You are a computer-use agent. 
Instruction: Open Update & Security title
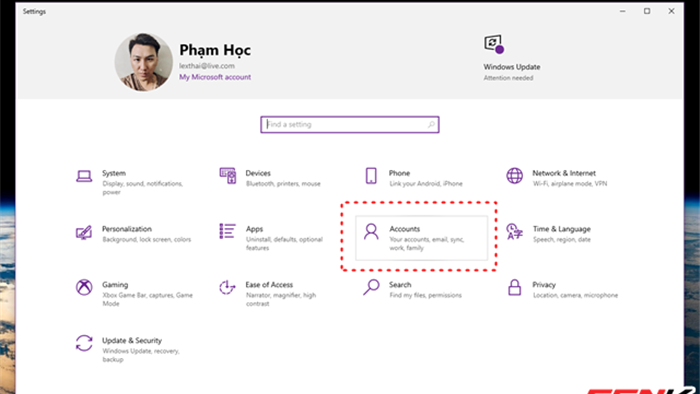click(132, 340)
